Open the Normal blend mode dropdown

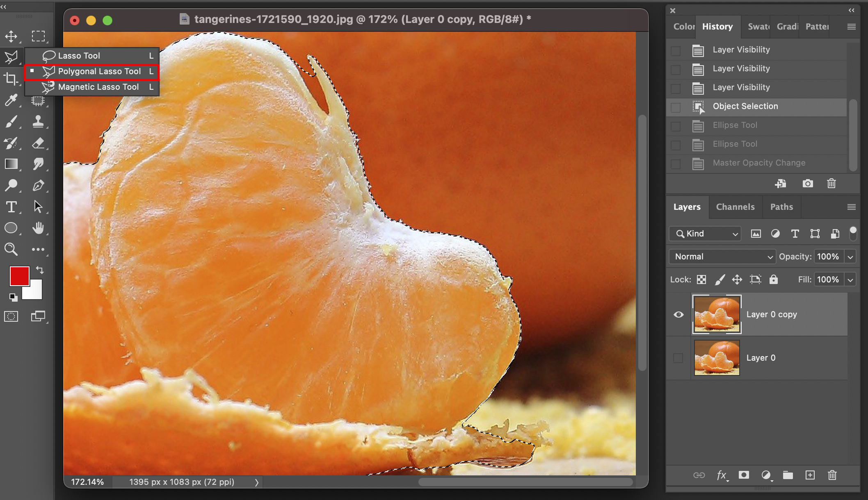click(722, 257)
